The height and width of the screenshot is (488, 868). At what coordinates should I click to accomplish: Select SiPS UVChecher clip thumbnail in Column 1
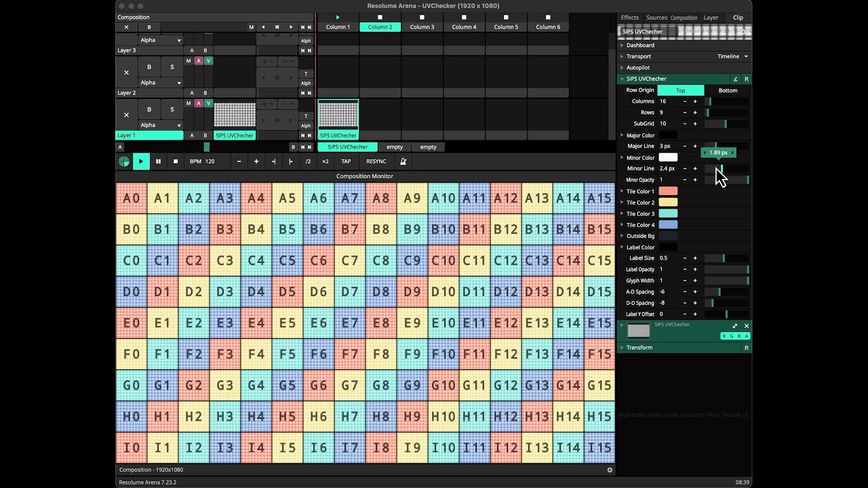coord(338,115)
